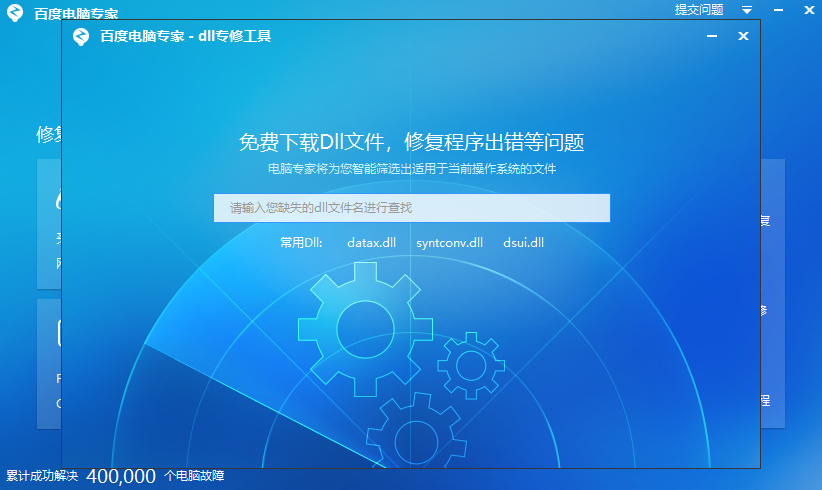
Task: Click the 400,000 solved faults counter
Action: 121,476
